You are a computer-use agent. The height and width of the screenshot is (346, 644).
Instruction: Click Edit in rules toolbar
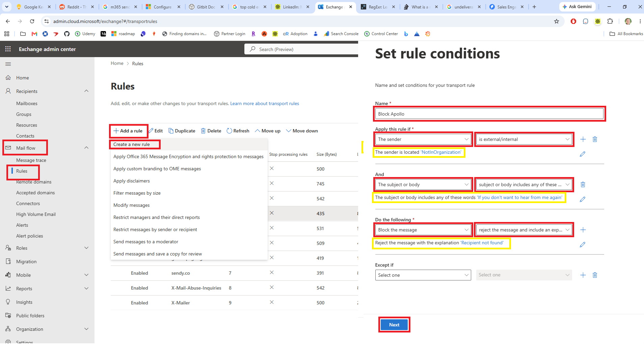[x=156, y=131]
